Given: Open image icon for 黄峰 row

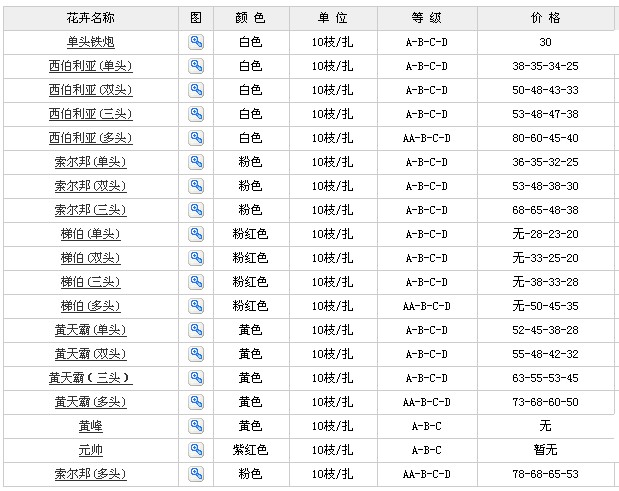Looking at the screenshot, I should [x=196, y=425].
